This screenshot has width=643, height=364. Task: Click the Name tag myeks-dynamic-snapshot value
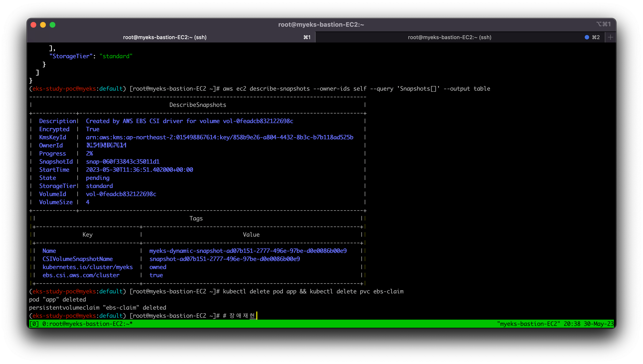point(248,251)
